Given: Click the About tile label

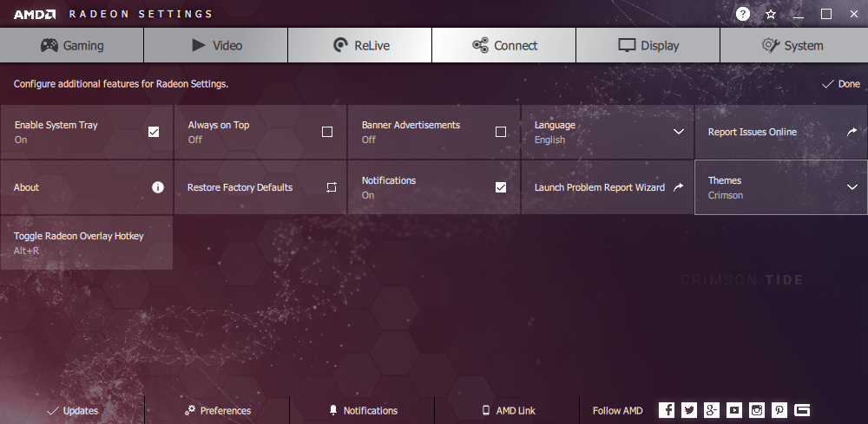Looking at the screenshot, I should [27, 187].
